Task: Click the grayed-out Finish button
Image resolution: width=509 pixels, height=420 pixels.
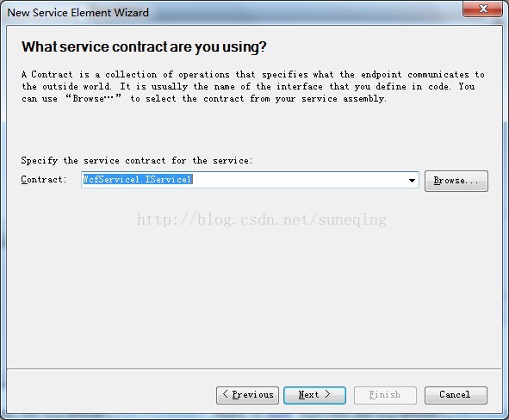Action: [385, 395]
